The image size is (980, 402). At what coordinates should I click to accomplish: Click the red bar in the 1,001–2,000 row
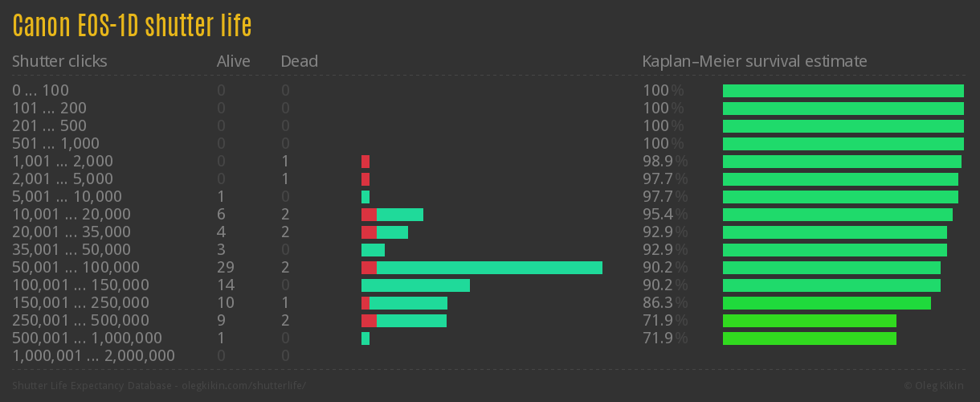pos(365,162)
